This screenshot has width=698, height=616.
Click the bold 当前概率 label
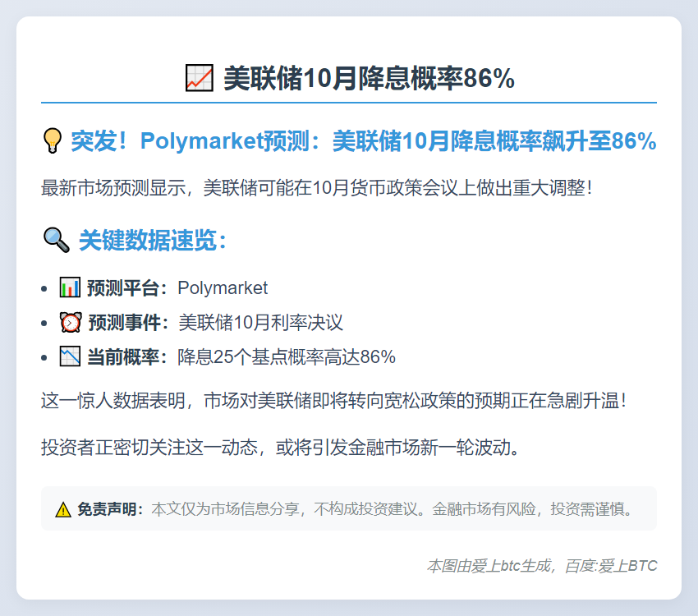point(127,357)
